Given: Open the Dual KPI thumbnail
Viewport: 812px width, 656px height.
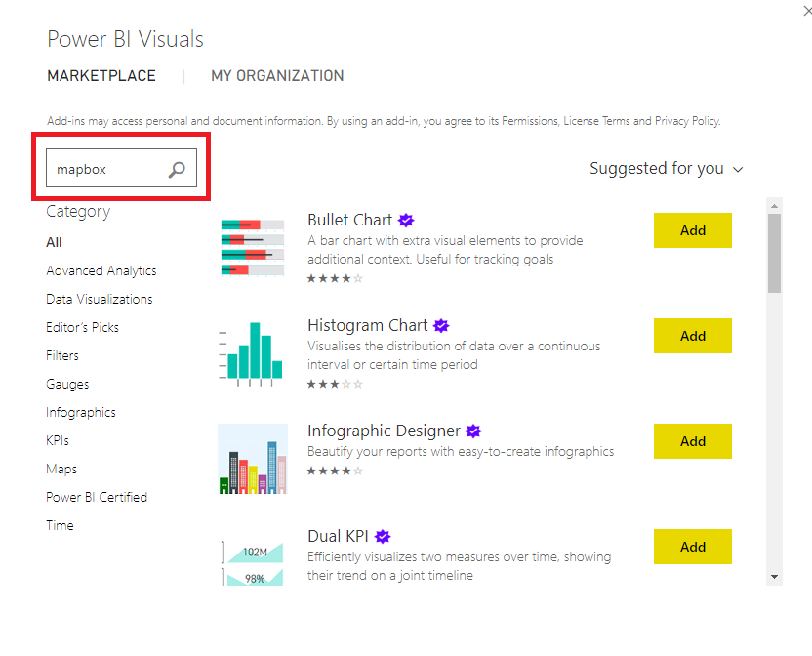Looking at the screenshot, I should click(253, 562).
